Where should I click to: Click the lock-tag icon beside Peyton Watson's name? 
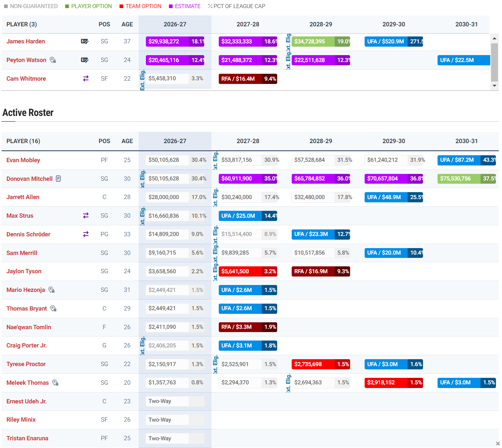(53, 60)
